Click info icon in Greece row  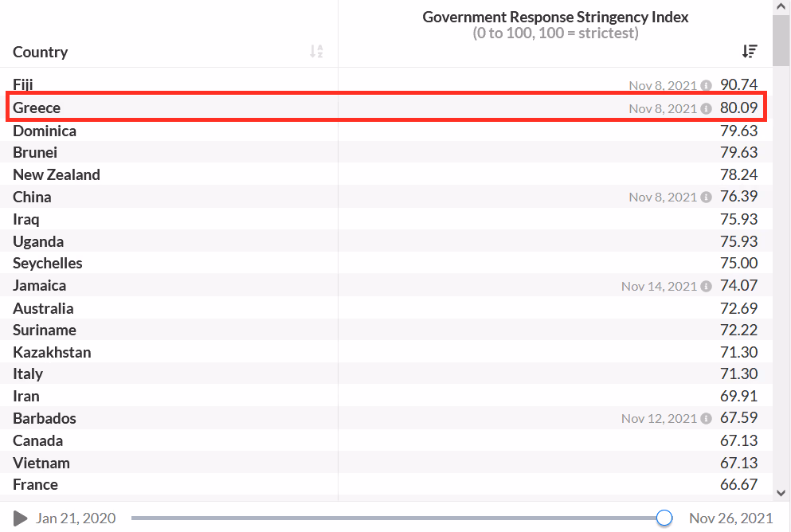pos(707,108)
